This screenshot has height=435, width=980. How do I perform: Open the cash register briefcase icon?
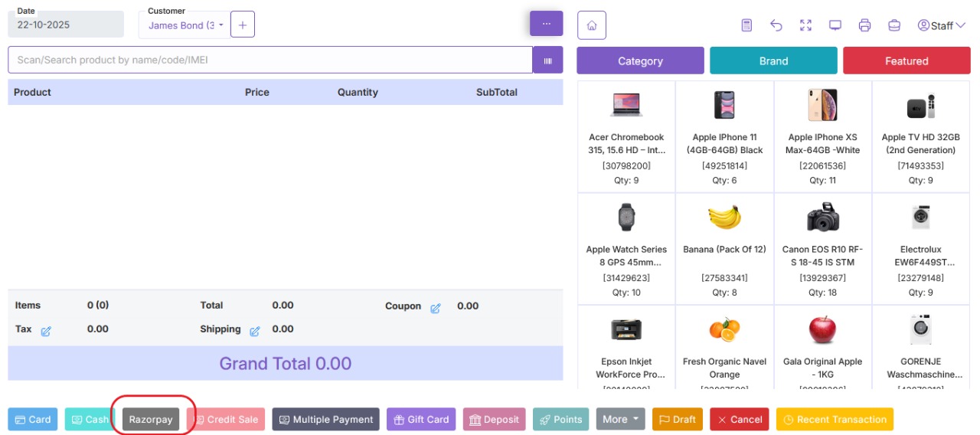tap(893, 25)
